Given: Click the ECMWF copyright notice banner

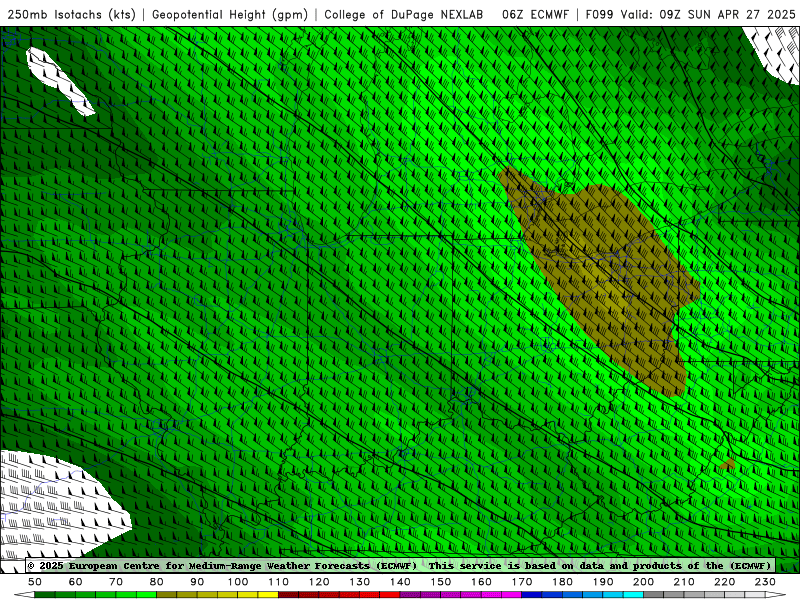Looking at the screenshot, I should pos(401,565).
